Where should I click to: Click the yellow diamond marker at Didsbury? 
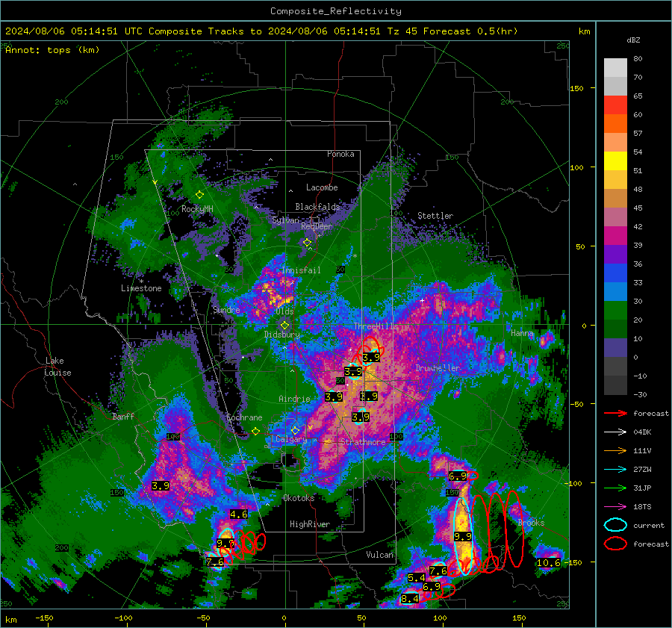pos(284,326)
